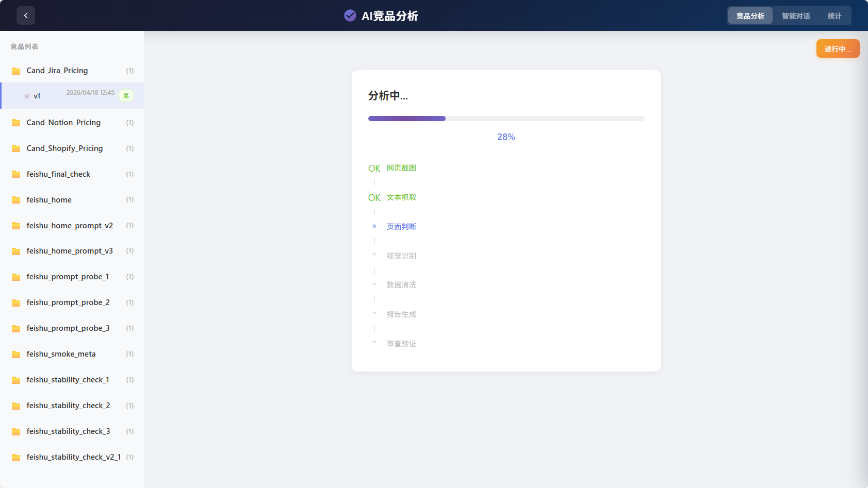
Task: Expand the feishu_final_check folder
Action: pos(58,174)
